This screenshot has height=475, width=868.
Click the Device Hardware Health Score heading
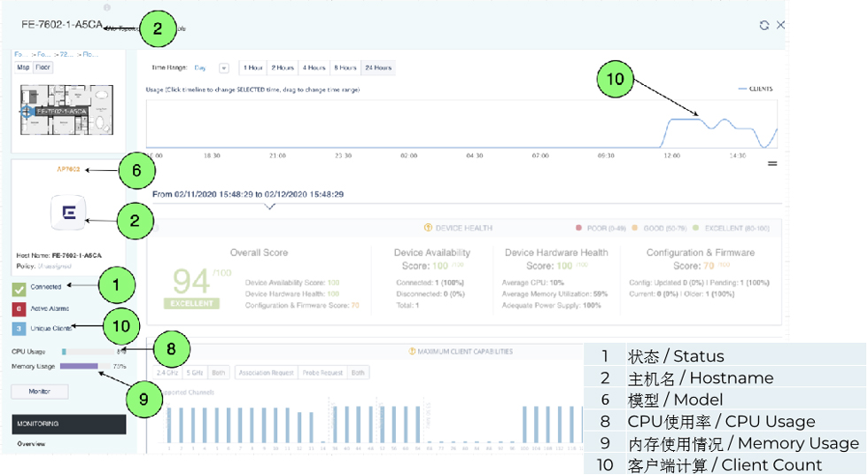pos(556,259)
